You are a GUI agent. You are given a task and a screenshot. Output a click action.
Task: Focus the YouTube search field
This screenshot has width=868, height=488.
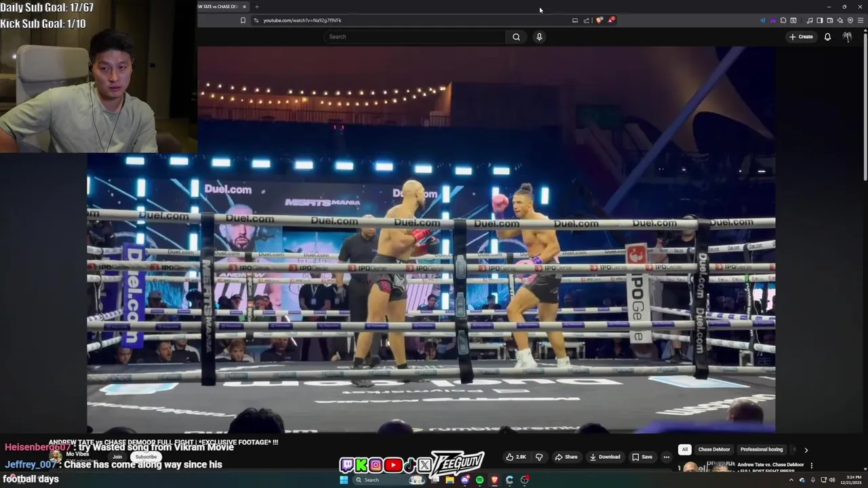click(415, 37)
